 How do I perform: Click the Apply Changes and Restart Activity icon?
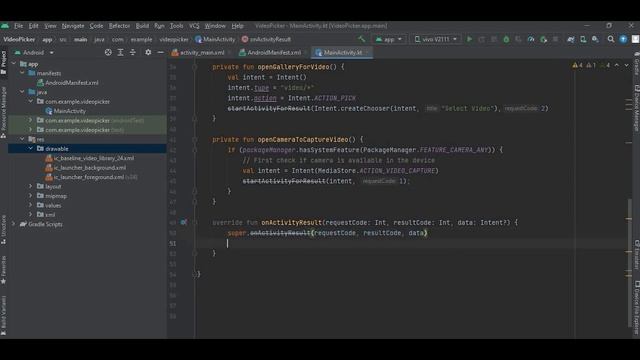click(x=482, y=39)
